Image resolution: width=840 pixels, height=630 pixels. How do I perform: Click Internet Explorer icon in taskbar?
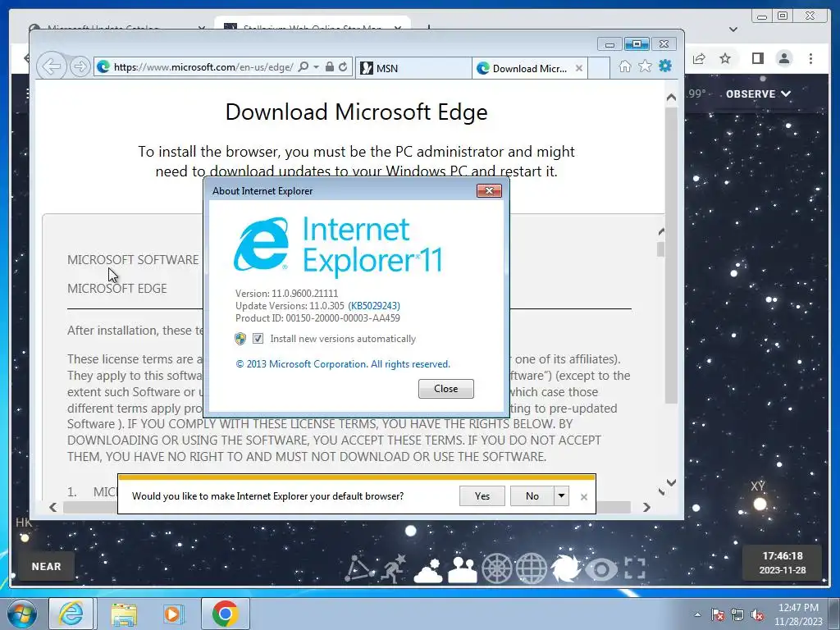pos(71,614)
